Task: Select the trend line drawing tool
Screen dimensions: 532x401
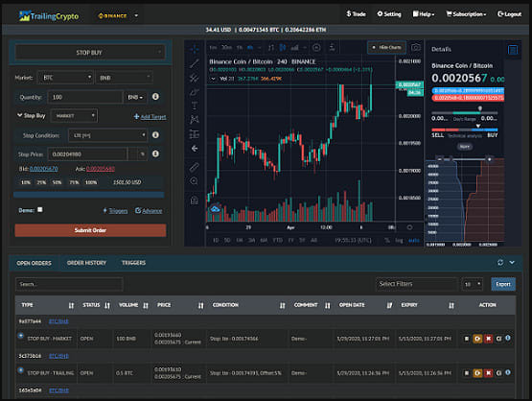Action: tap(194, 63)
